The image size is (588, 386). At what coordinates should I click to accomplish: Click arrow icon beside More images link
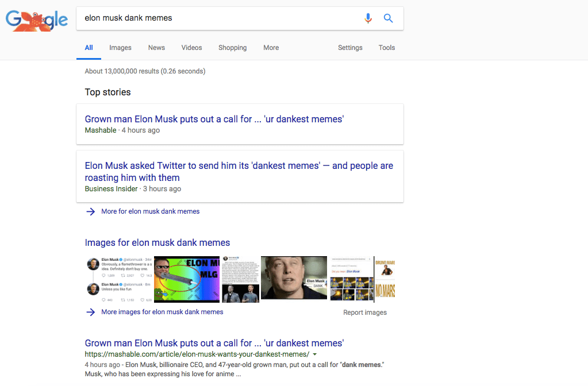coord(90,312)
